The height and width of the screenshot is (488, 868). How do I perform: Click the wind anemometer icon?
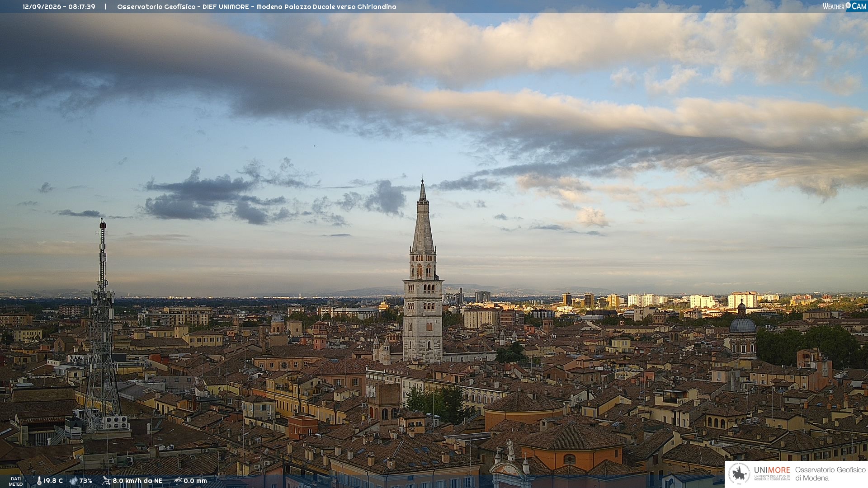click(106, 481)
